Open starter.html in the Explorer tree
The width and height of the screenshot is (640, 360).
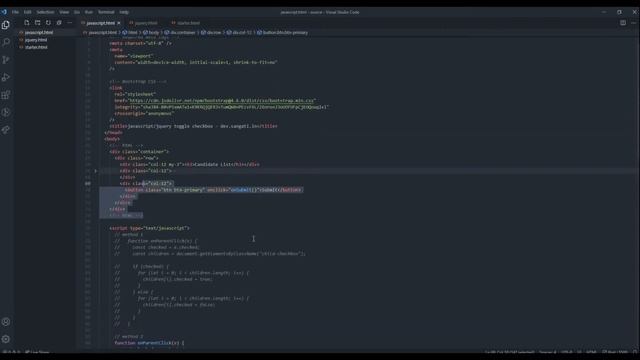point(36,47)
